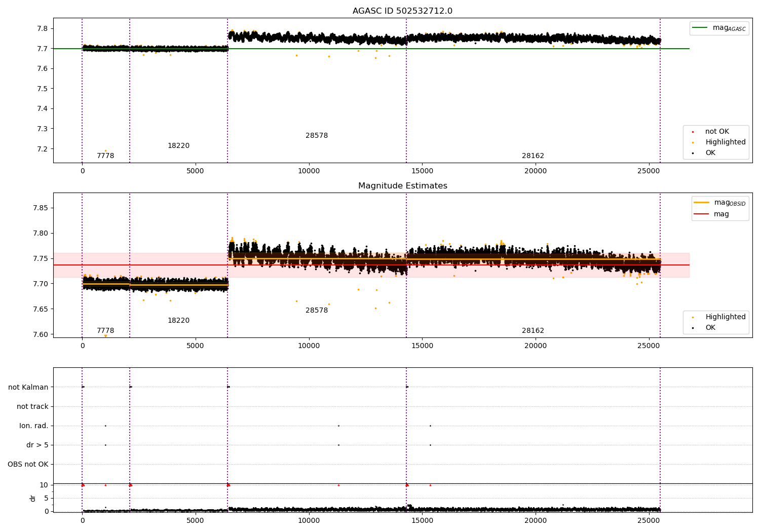Screen dimensions: 760x532
Task: Click the red "mag" legend entry in middle plot
Action: (x=712, y=214)
